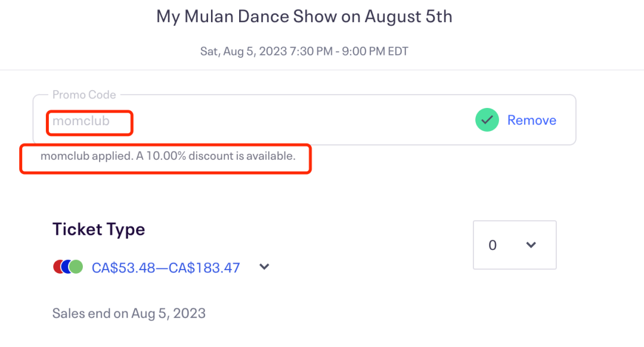Open the CA$53.48—CA$183.47 price range link
The image size is (644, 347).
[x=166, y=268]
